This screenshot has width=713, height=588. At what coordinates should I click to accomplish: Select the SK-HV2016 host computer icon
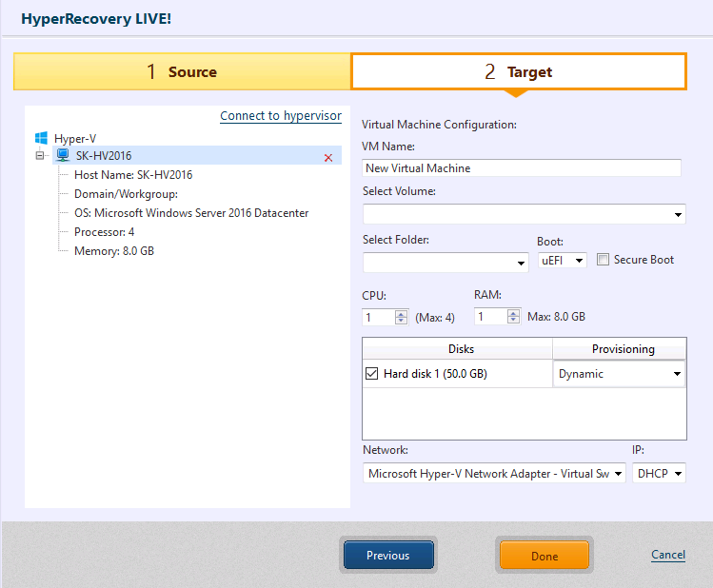pos(63,155)
